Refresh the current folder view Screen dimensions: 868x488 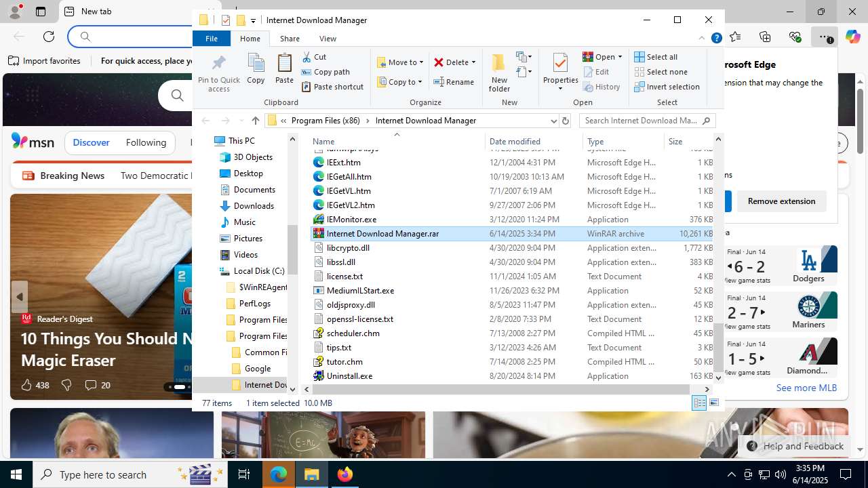pos(565,121)
